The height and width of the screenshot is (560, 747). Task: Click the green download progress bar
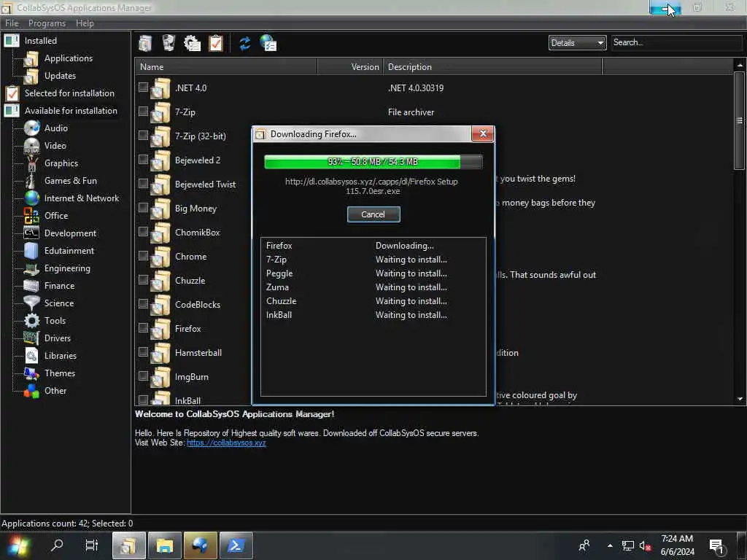tap(373, 162)
